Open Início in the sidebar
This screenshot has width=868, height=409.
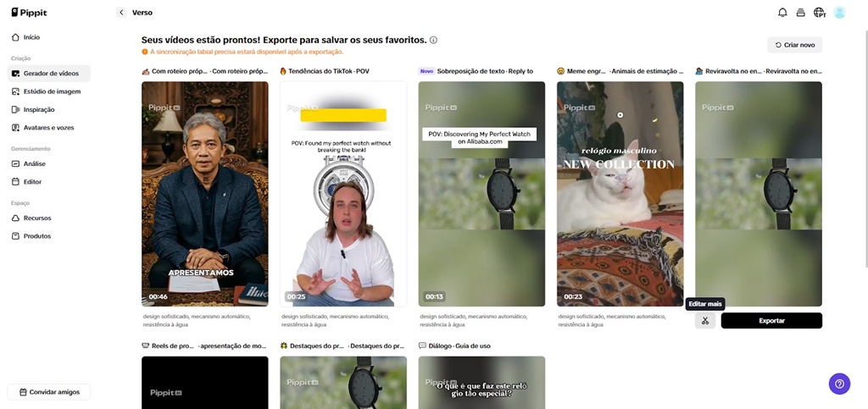coord(31,37)
